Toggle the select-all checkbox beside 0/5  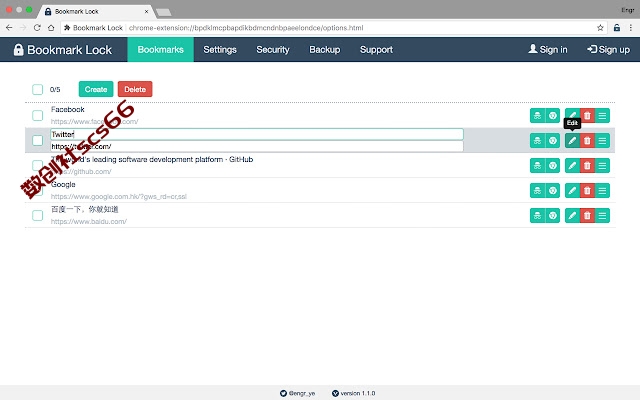coord(38,89)
